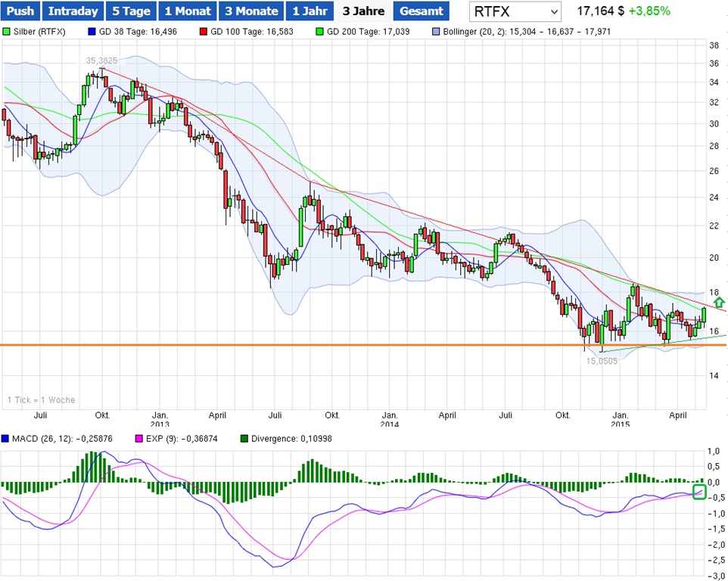
Task: Click the Silber (RTFX) legend label
Action: click(39, 32)
